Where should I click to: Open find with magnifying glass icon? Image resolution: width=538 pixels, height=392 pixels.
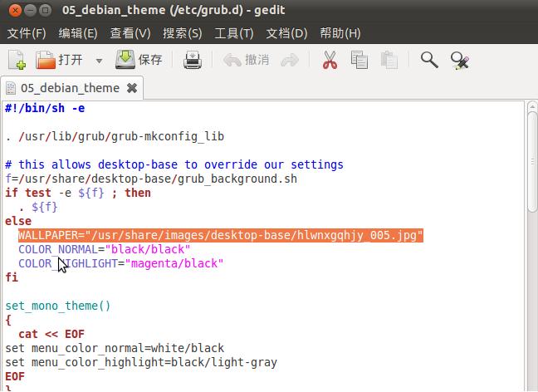point(429,60)
